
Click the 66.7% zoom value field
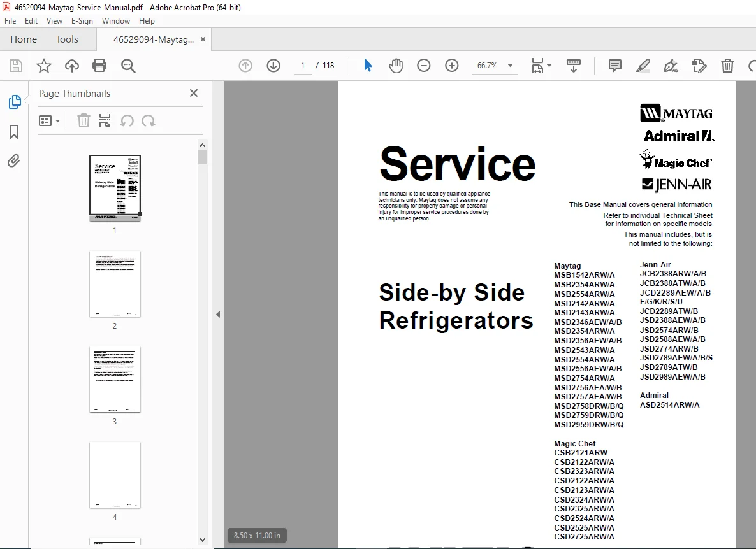488,66
